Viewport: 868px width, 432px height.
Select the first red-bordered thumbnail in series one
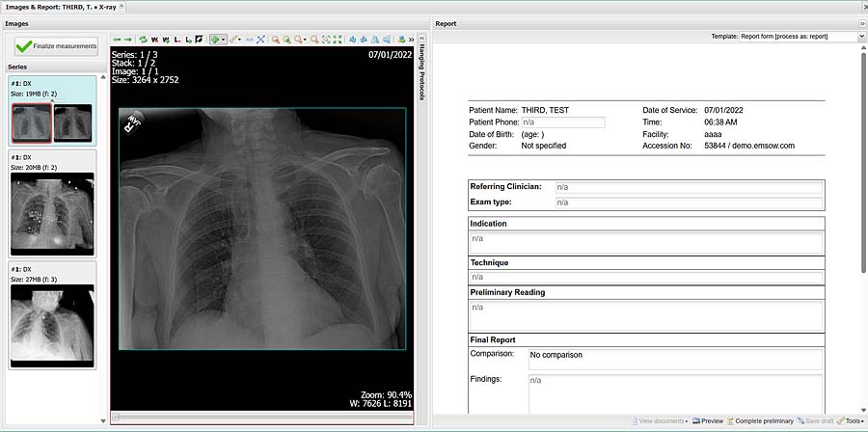(x=32, y=122)
